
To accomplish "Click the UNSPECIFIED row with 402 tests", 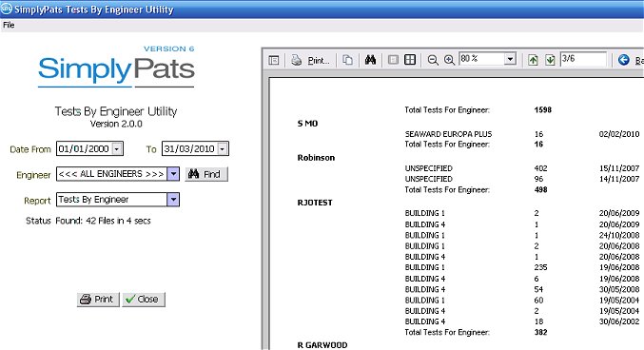I will [x=521, y=168].
